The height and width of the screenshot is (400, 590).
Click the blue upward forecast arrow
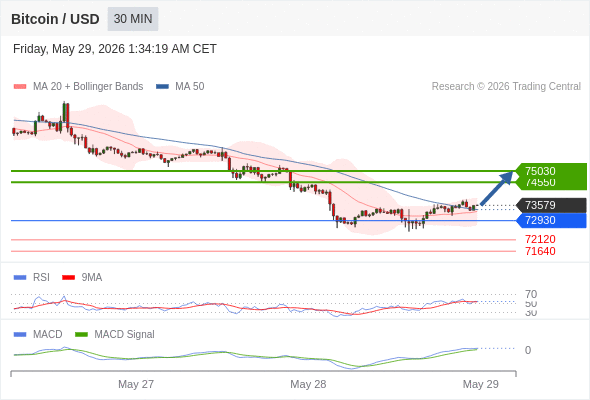pyautogui.click(x=497, y=188)
